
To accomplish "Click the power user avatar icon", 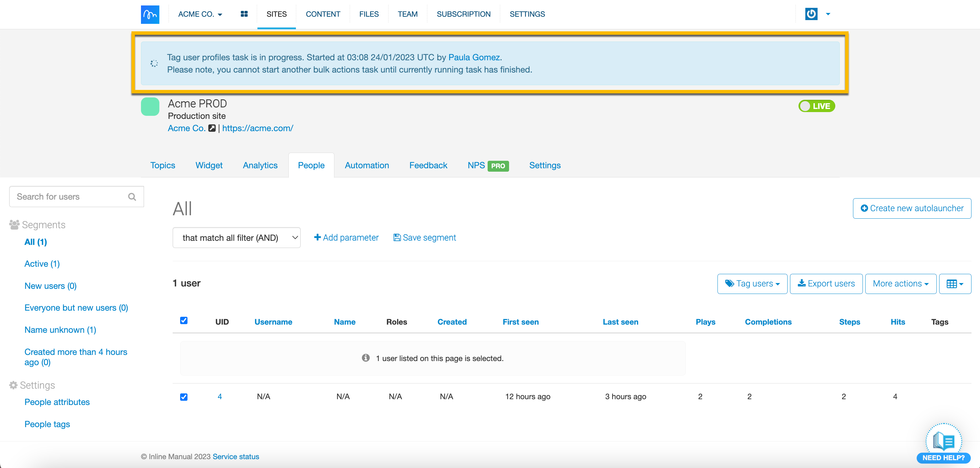I will (x=811, y=14).
